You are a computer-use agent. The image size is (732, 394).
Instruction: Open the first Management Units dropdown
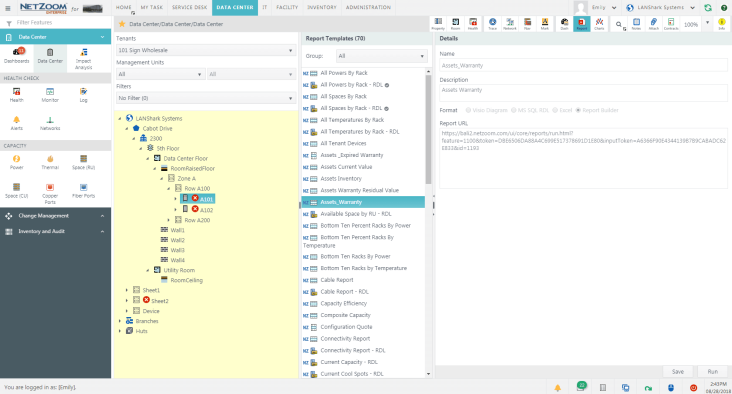click(160, 74)
